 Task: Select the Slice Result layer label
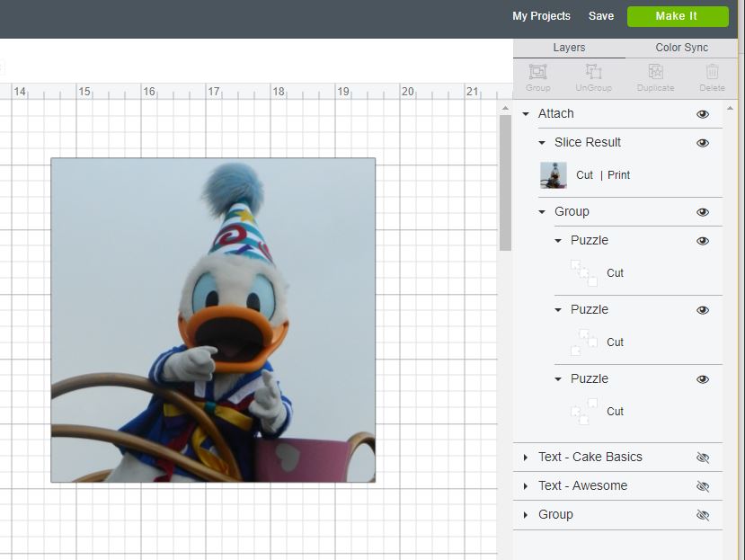[x=588, y=142]
